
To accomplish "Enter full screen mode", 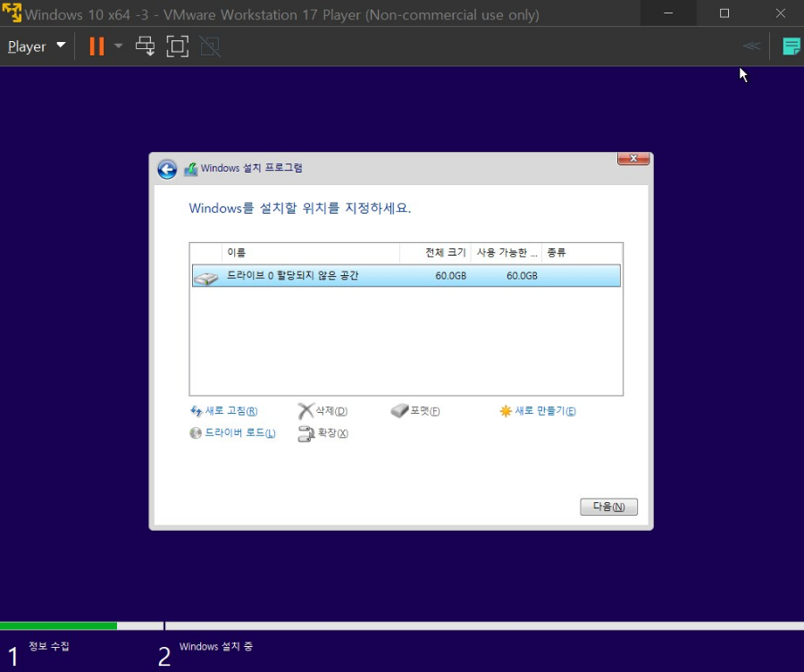I will 178,46.
